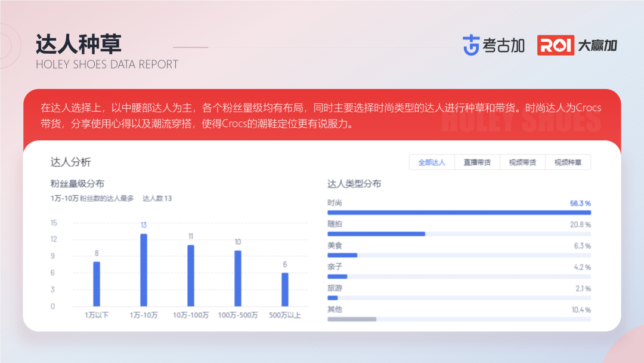Click the 500万以上 axis label
Image resolution: width=644 pixels, height=363 pixels.
(x=284, y=315)
